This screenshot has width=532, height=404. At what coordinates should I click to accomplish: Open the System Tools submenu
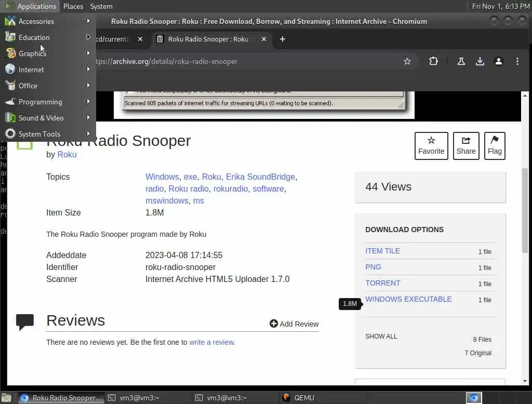(x=48, y=134)
